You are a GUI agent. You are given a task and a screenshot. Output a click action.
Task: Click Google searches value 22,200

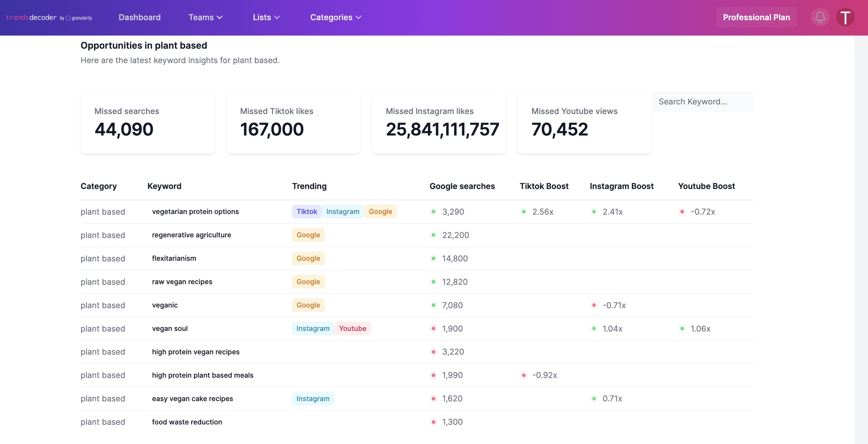point(455,235)
